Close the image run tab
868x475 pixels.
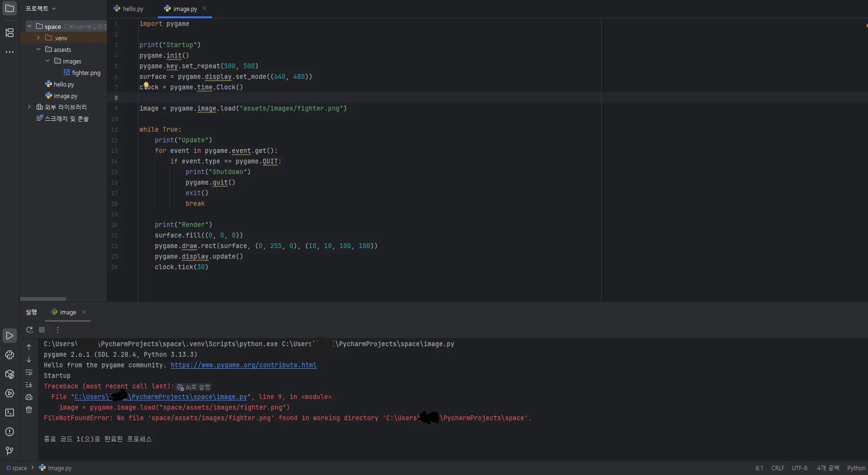point(84,312)
